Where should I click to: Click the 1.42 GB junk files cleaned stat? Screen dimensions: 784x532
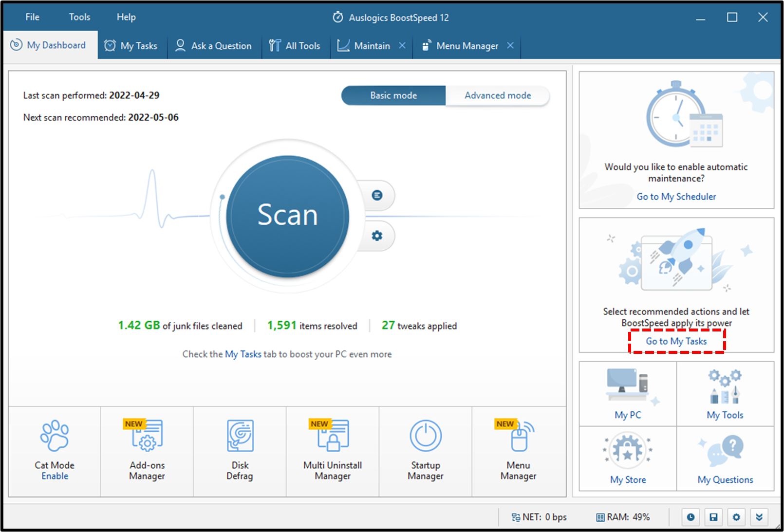tap(180, 325)
